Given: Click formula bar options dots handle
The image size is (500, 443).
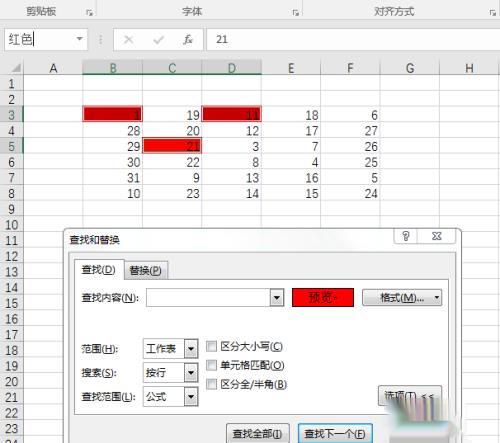Looking at the screenshot, I should pyautogui.click(x=100, y=39).
